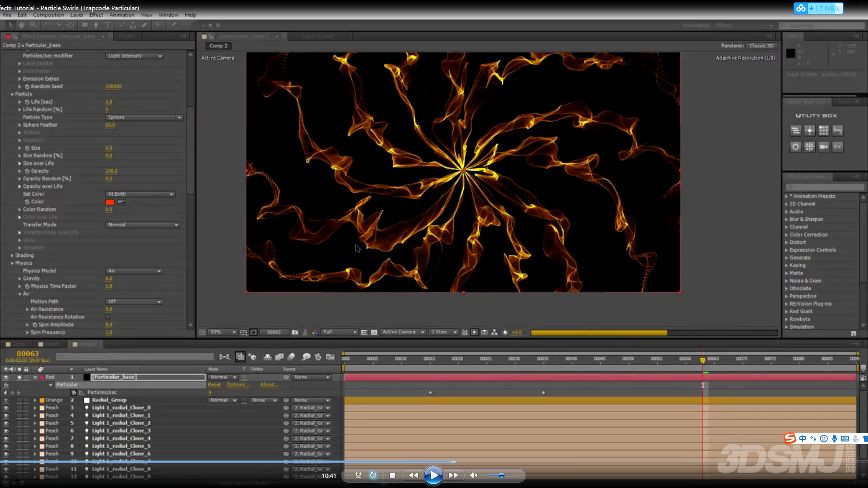Open Particle Type Sphere dropdown
868x488 pixels.
(144, 117)
